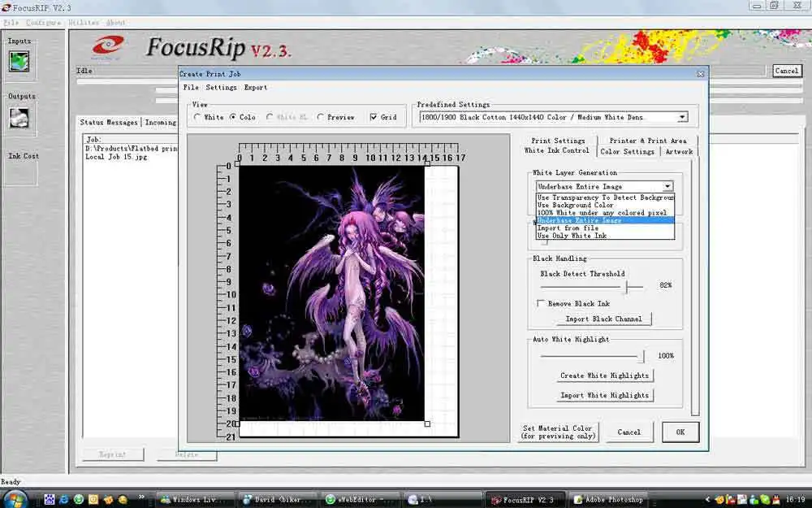The image size is (812, 508).
Task: Choose the Preview view radio option
Action: [x=321, y=117]
